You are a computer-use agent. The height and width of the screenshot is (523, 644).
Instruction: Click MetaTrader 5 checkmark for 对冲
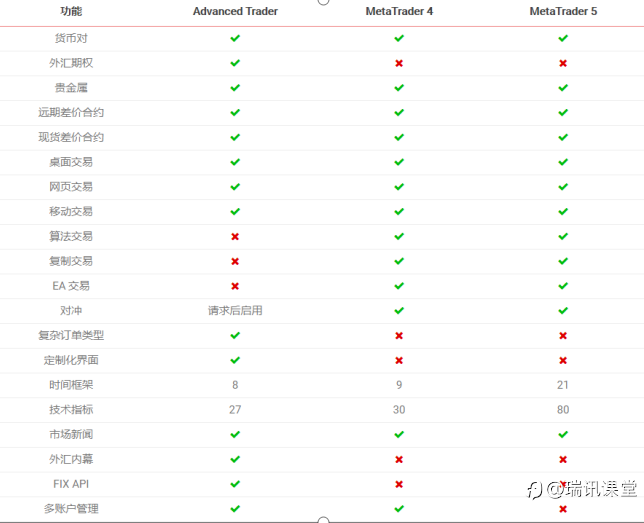tap(563, 311)
